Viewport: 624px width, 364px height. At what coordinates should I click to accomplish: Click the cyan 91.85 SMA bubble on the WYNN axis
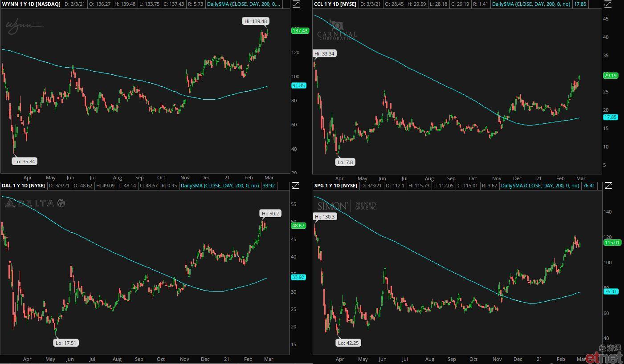[x=298, y=85]
